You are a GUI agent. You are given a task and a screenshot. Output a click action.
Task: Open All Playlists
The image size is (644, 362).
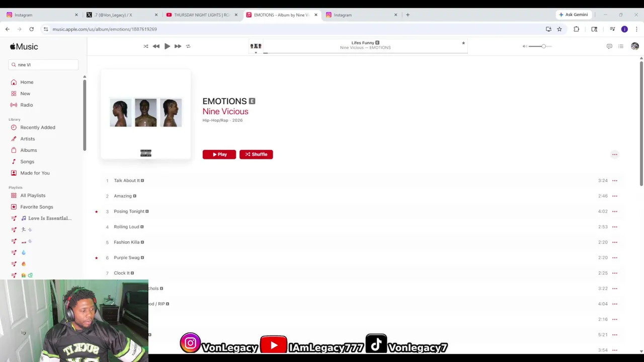pyautogui.click(x=33, y=196)
